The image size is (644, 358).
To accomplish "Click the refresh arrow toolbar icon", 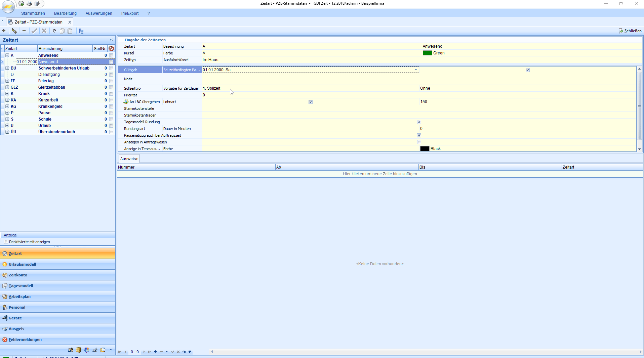I will tap(54, 31).
